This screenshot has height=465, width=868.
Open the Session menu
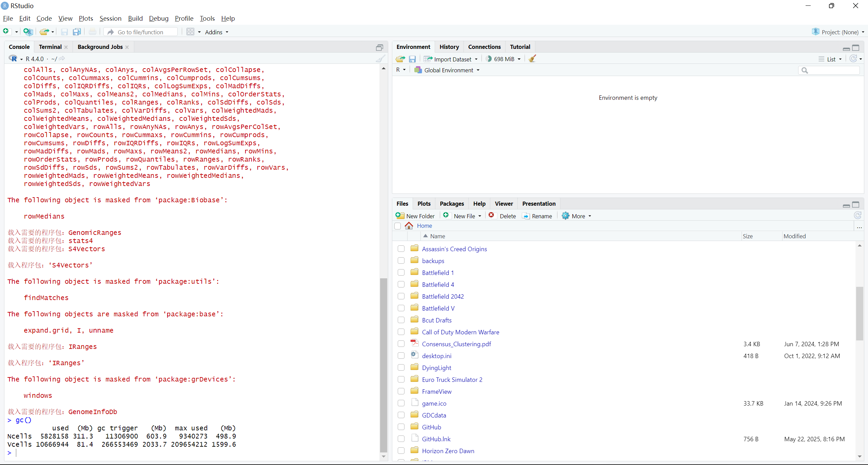(x=110, y=18)
